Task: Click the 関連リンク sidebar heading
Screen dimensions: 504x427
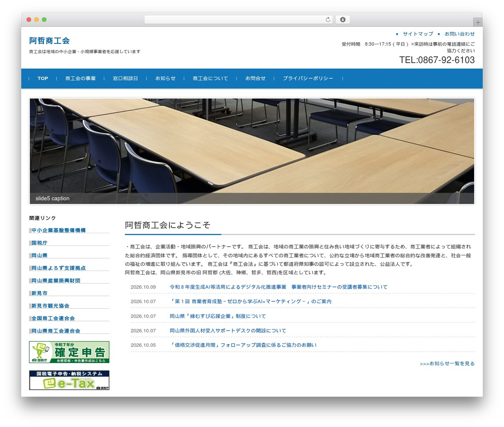Action: click(43, 218)
